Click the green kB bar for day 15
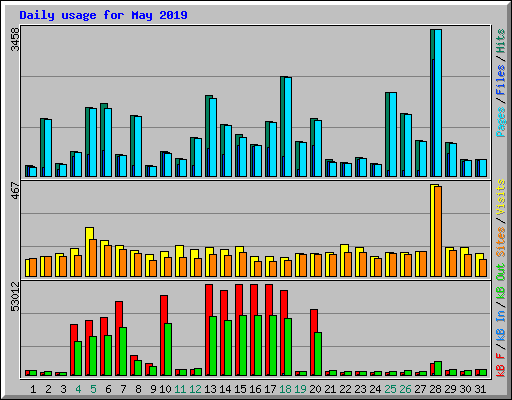The image size is (512, 400). click(243, 346)
